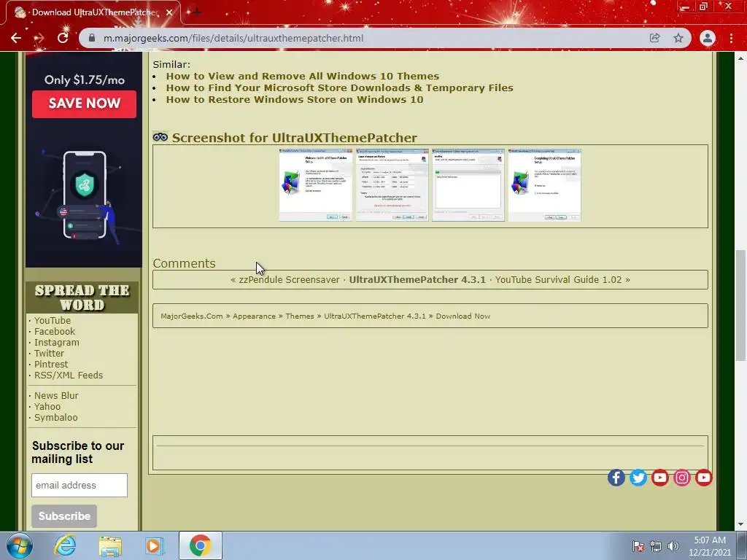Image resolution: width=747 pixels, height=560 pixels.
Task: Click Appearance in the breadcrumb
Action: 254,316
